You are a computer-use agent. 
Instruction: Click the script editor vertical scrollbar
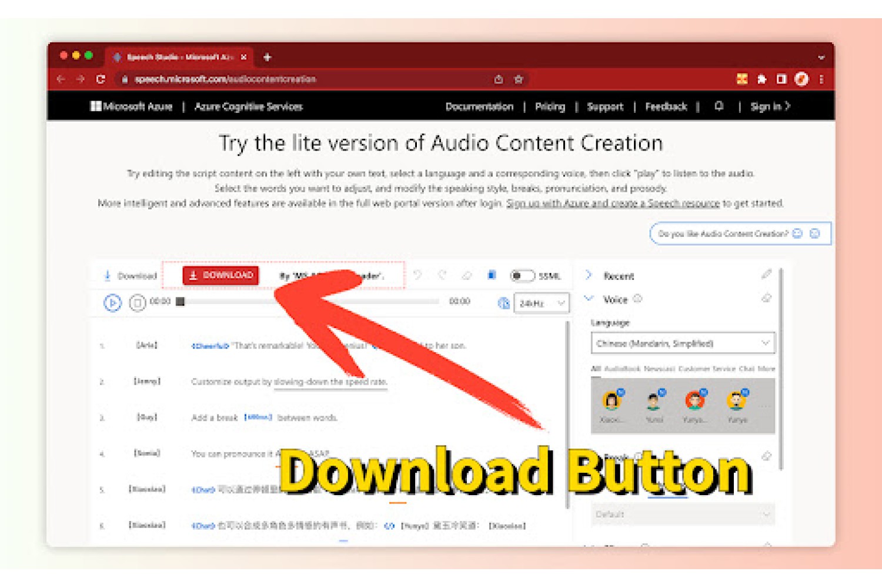[567, 415]
